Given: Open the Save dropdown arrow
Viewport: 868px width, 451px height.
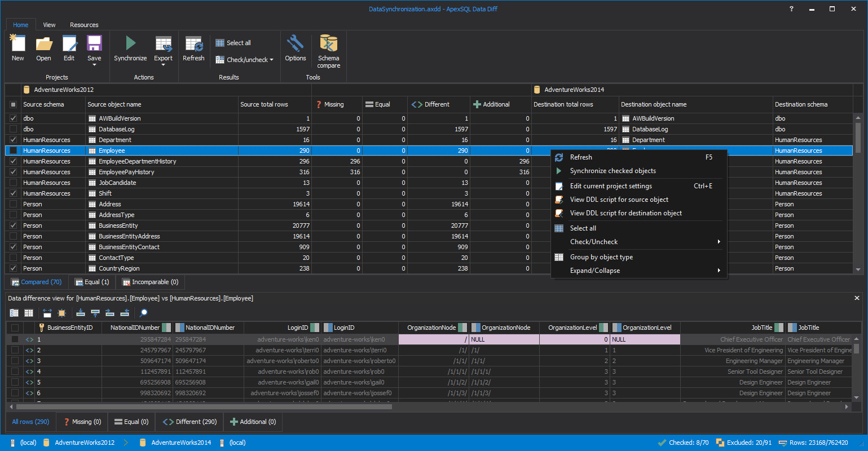Looking at the screenshot, I should tap(94, 65).
